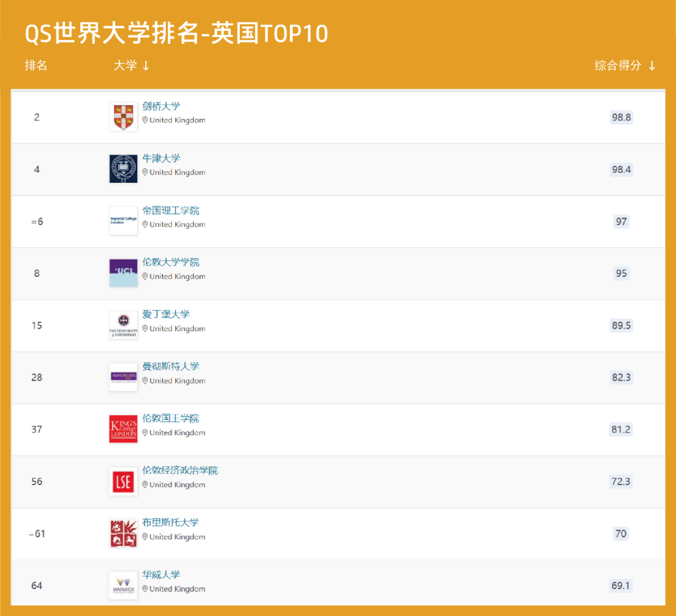Sort by 大学 column arrow
676x616 pixels.
click(x=146, y=66)
